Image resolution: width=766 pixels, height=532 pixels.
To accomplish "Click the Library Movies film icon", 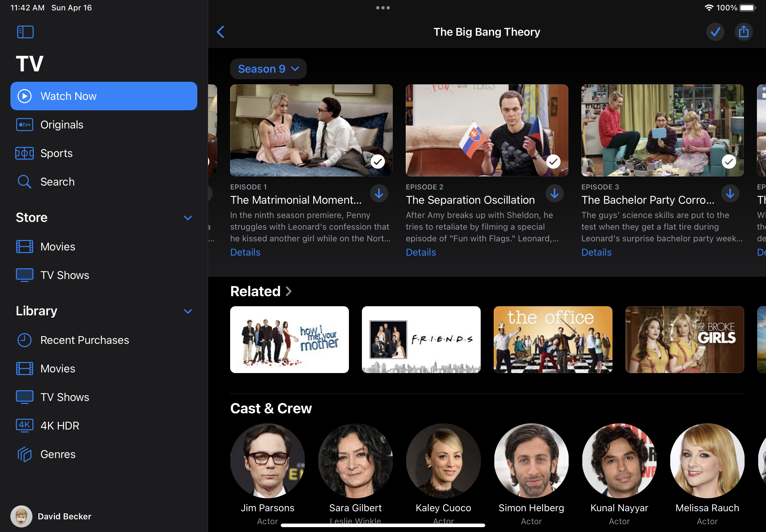I will [25, 369].
